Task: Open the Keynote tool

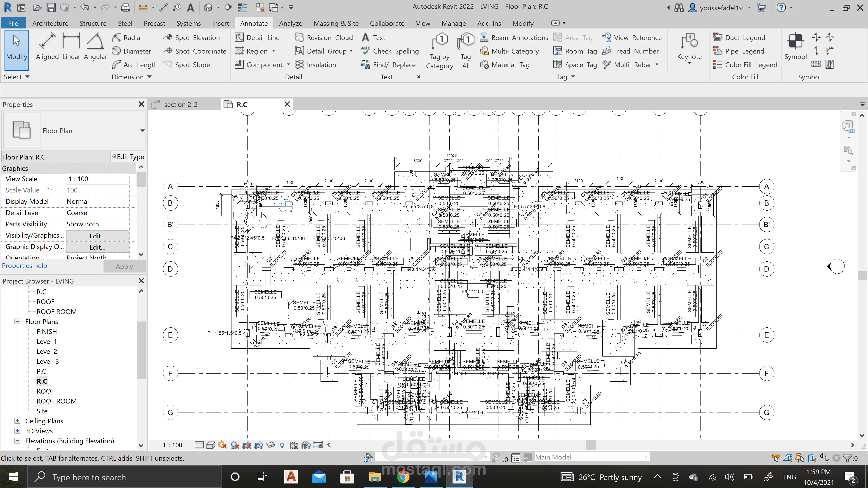Action: (689, 47)
